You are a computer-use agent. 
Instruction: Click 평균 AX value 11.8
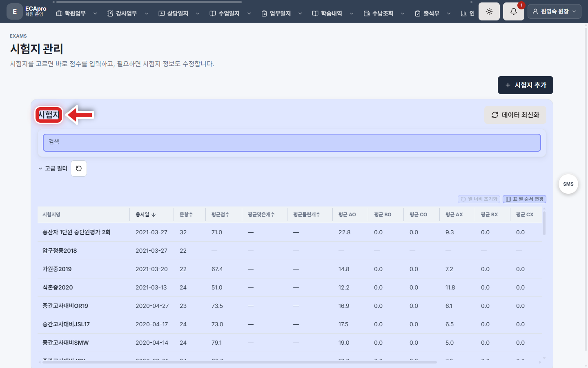(450, 287)
